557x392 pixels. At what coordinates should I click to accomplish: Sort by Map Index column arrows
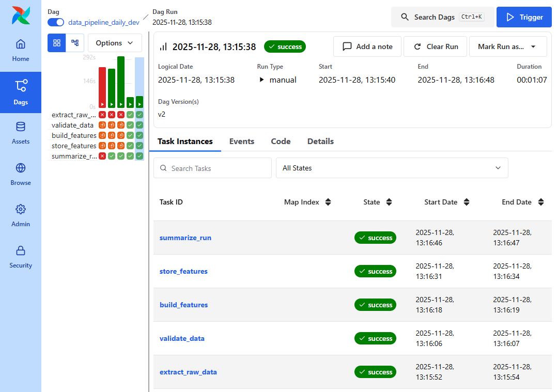(328, 202)
